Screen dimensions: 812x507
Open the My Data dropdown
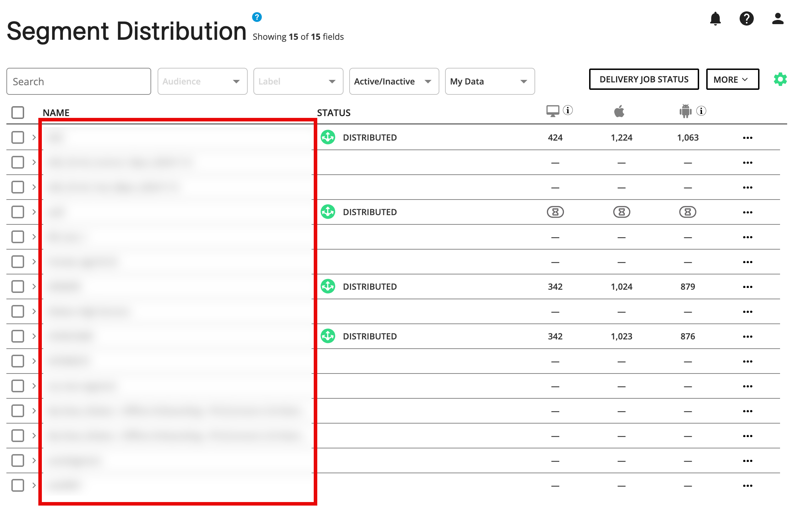(490, 81)
